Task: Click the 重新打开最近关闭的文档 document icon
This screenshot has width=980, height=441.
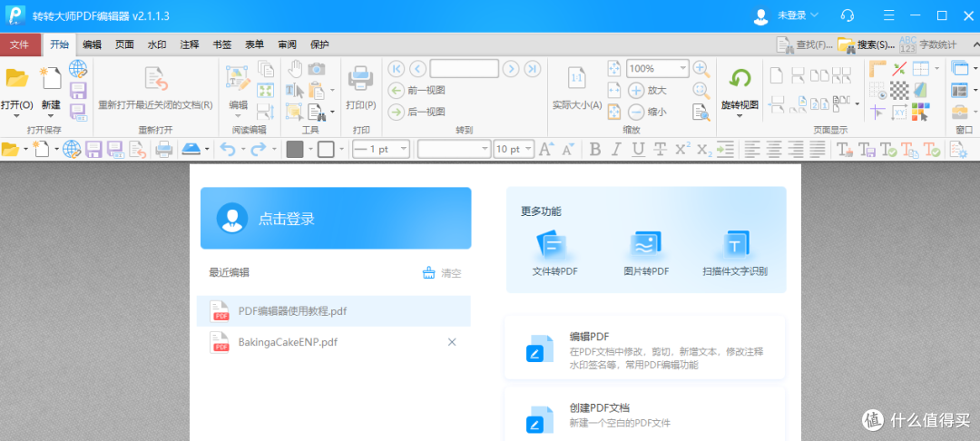Action: pos(156,79)
